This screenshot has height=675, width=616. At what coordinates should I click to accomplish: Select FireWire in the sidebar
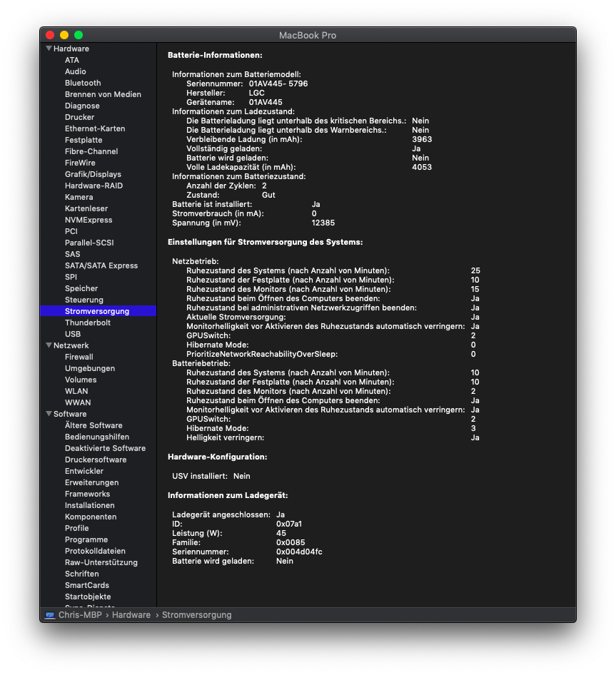click(80, 163)
